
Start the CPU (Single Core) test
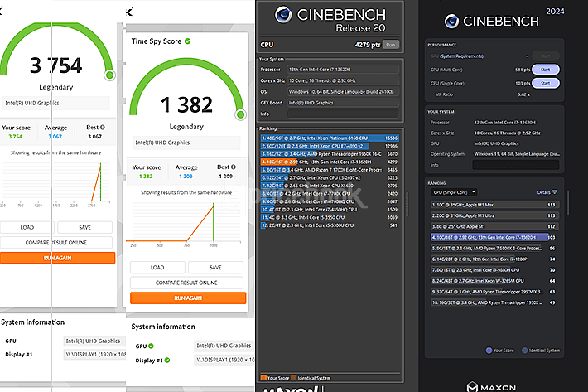point(545,83)
